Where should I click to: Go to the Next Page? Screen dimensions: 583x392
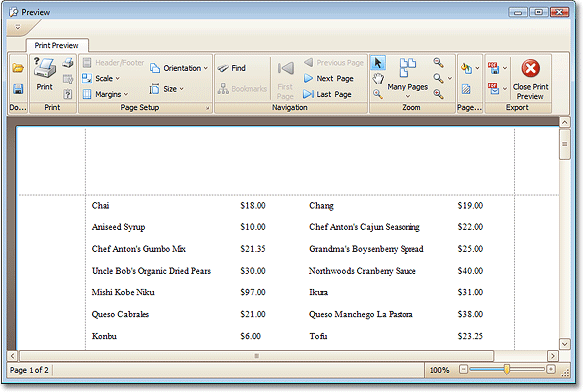(x=329, y=78)
